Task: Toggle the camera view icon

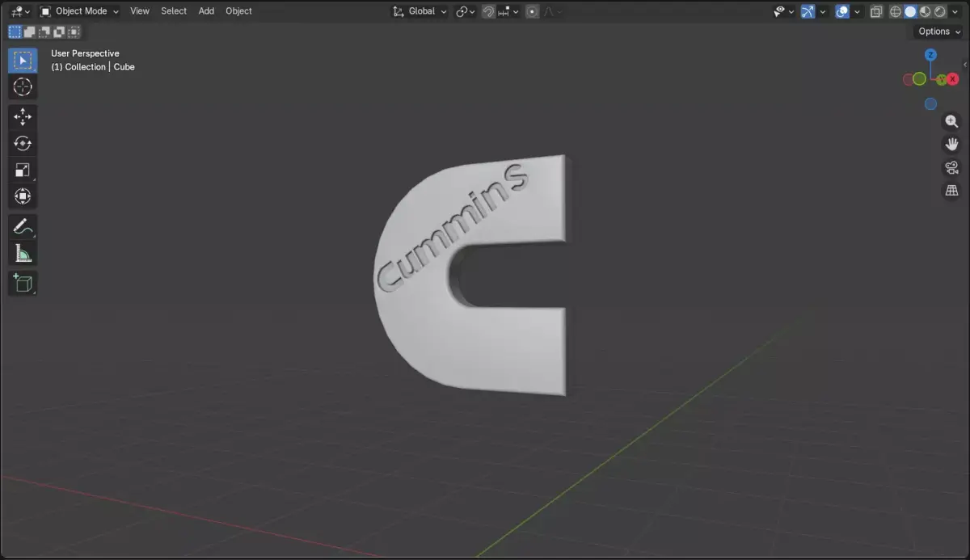Action: point(951,168)
